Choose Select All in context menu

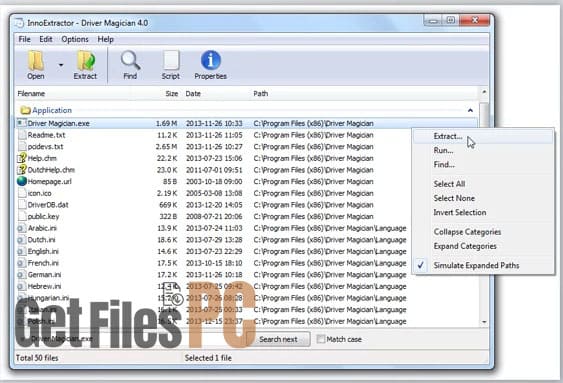(483, 184)
